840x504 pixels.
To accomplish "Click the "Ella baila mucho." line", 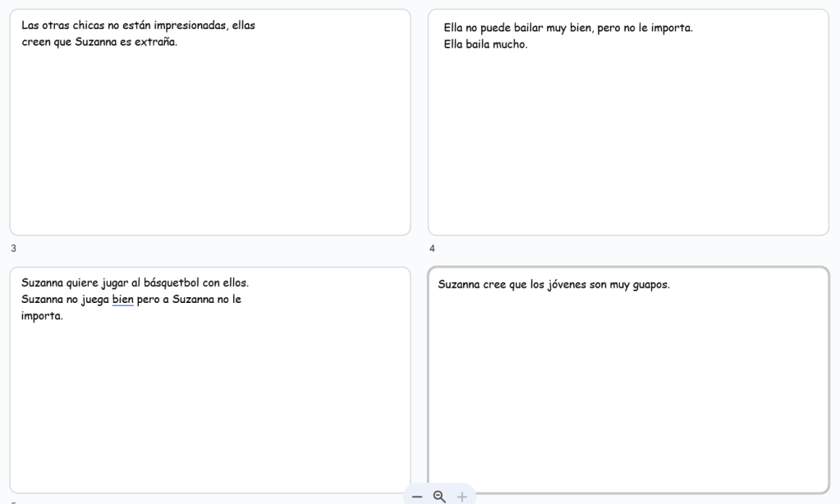I will 485,44.
